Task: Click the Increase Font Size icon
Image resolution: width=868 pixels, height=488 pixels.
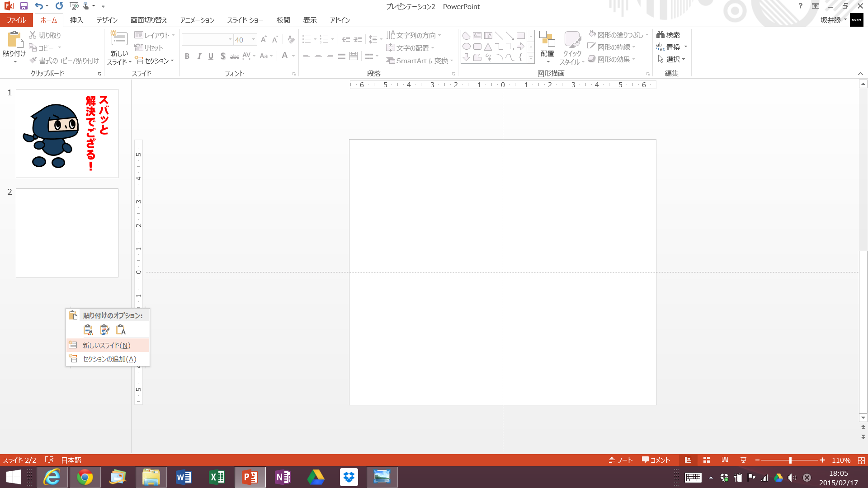Action: (264, 40)
